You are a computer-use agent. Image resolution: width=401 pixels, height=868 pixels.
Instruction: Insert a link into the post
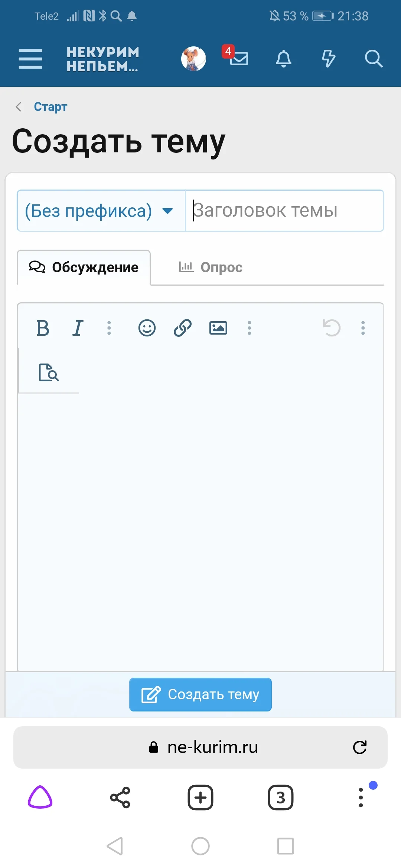(x=182, y=328)
